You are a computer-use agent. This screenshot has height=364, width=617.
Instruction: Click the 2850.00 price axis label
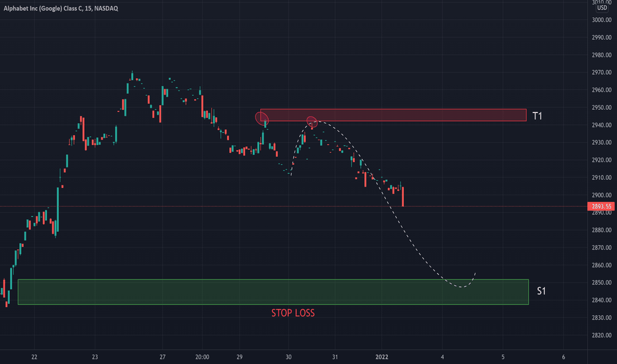(602, 283)
